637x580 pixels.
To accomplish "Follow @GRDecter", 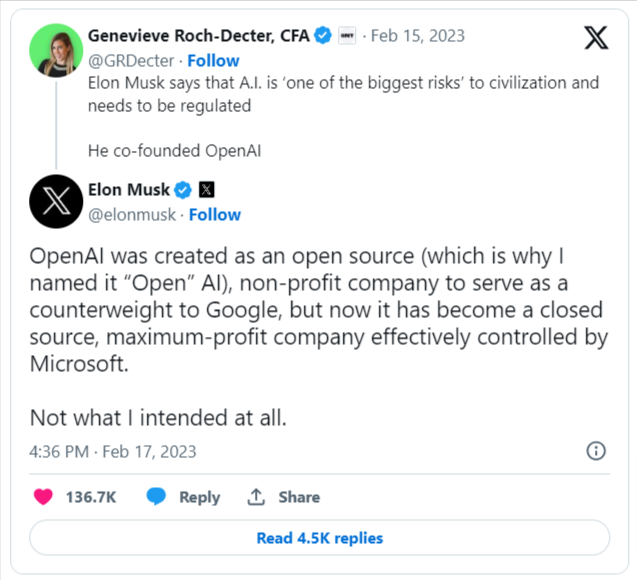I will [x=213, y=60].
